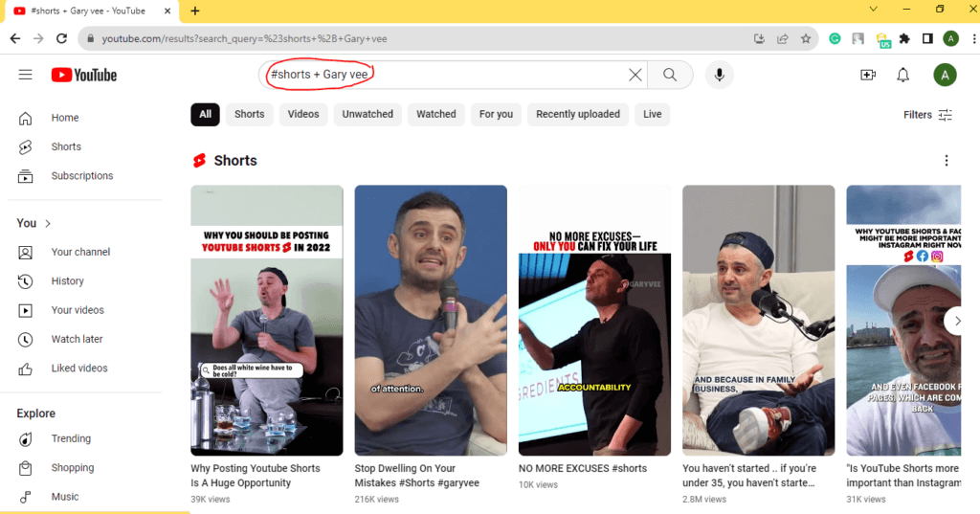Select the Videos filter chip
980x514 pixels.
(x=303, y=115)
